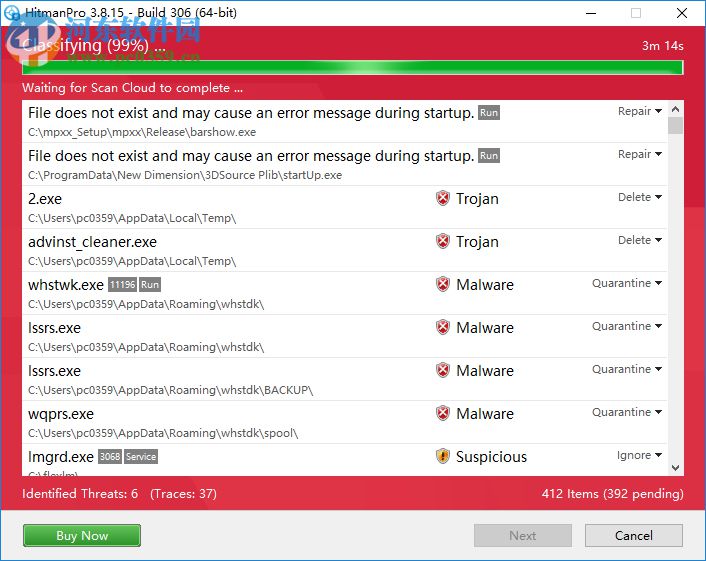Click the green scan progress bar

click(353, 68)
